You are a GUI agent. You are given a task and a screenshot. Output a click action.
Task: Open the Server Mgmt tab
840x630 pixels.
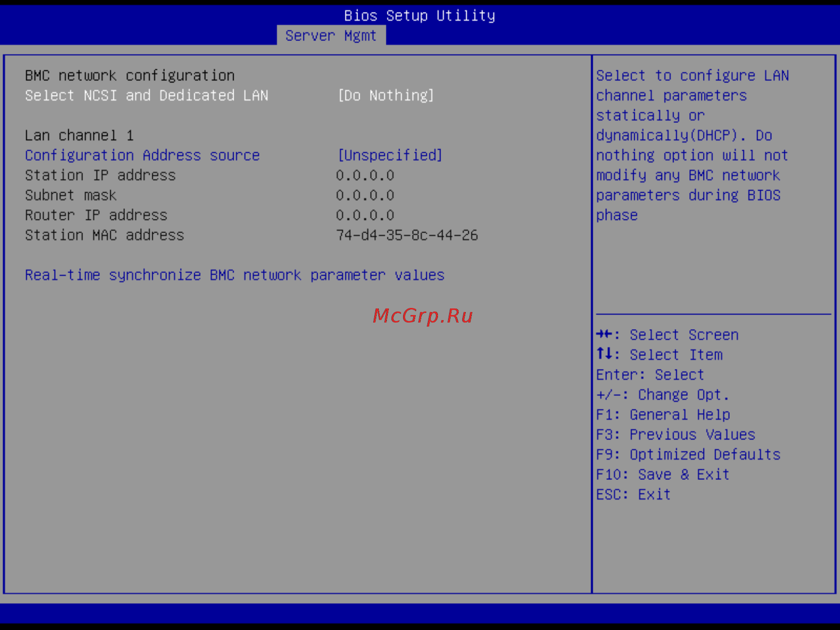point(331,36)
